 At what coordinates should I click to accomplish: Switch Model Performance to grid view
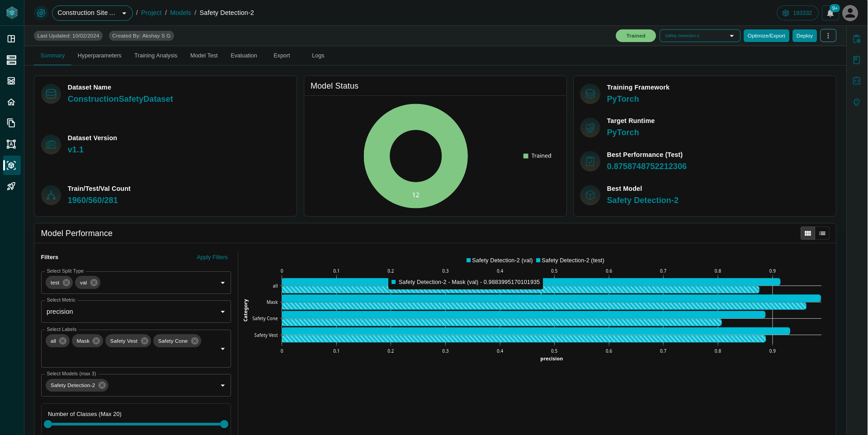808,233
